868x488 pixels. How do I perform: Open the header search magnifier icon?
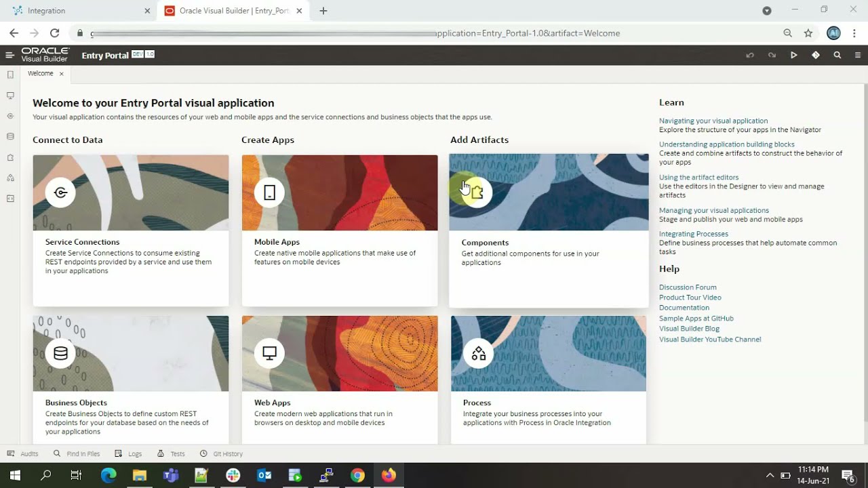coord(837,56)
